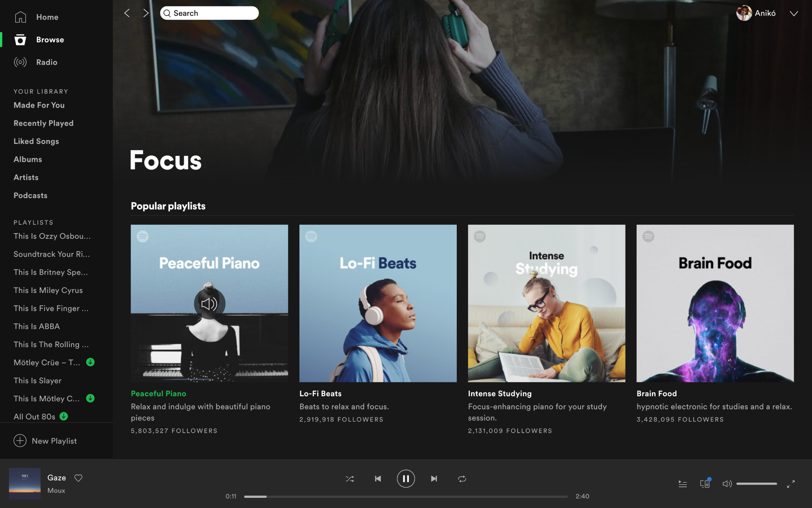Skip to next track
The width and height of the screenshot is (812, 508).
point(434,479)
